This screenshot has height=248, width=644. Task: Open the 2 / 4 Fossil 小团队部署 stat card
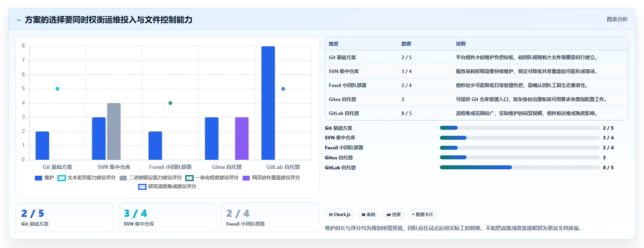pyautogui.click(x=270, y=217)
